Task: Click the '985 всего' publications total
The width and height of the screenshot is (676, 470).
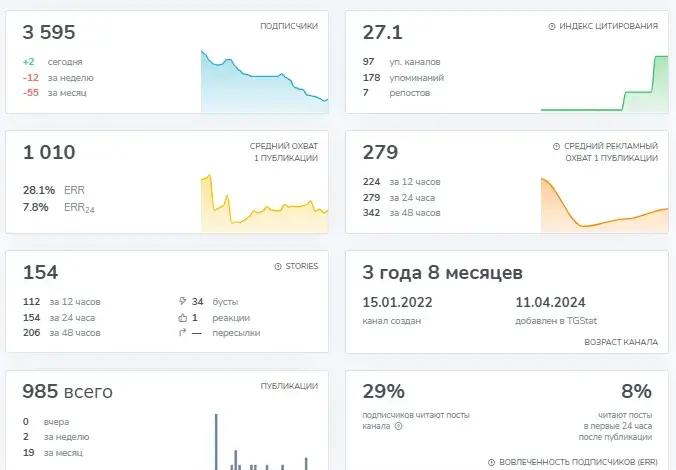Action: pos(68,392)
